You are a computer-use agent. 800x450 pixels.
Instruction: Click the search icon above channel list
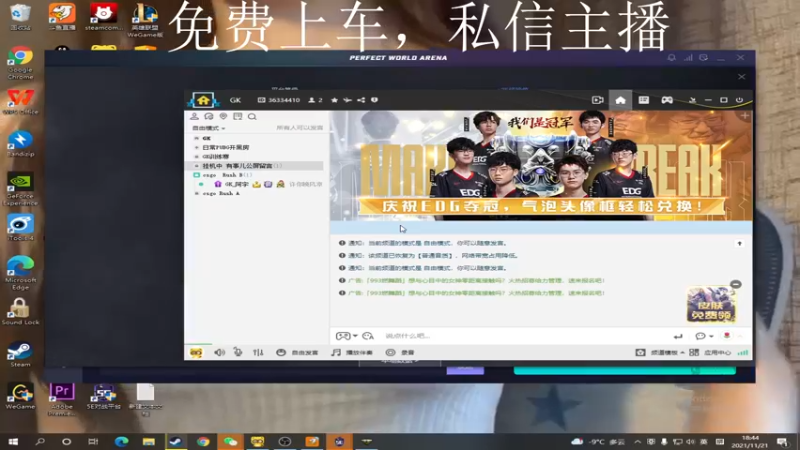(x=252, y=117)
